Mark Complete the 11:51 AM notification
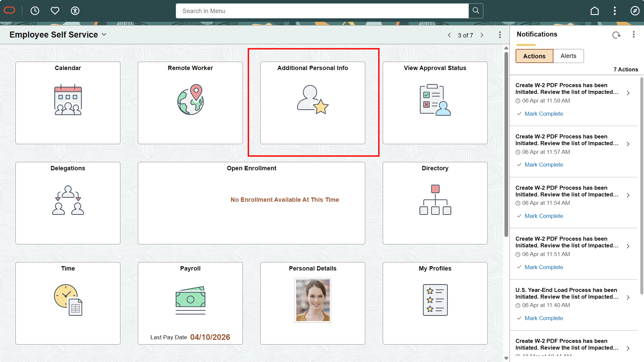 point(543,267)
